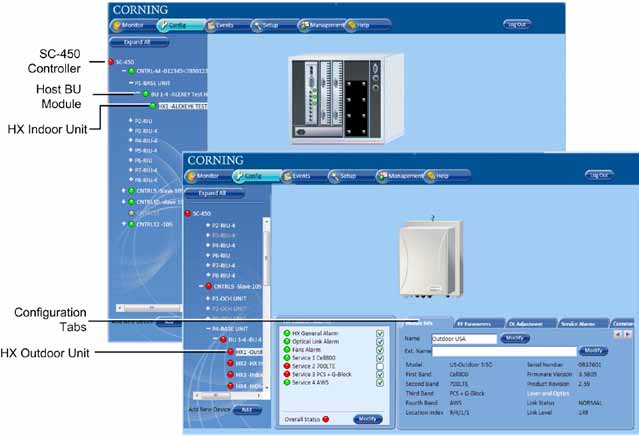
Task: Toggle Service 1 Cell800 checkbox
Action: coord(380,358)
